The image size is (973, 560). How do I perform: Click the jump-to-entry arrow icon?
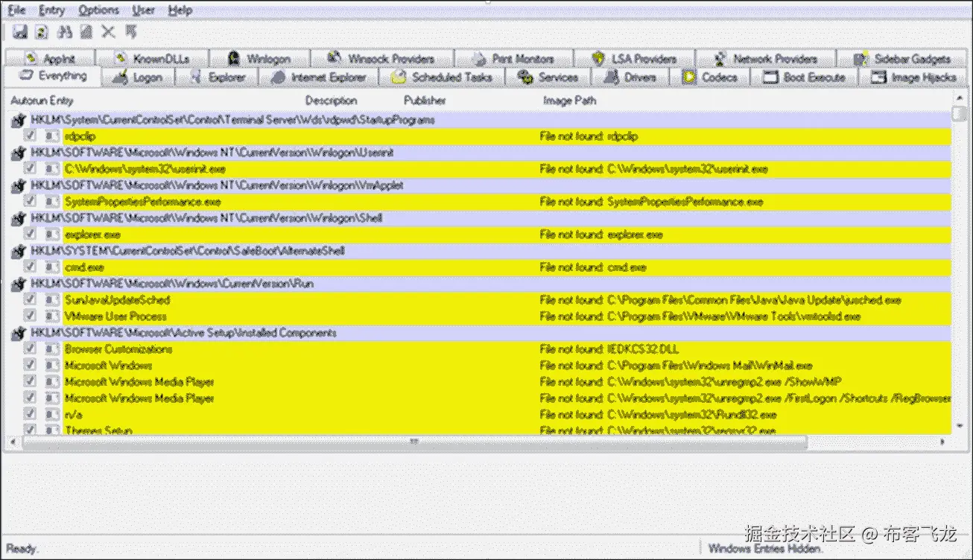click(133, 31)
